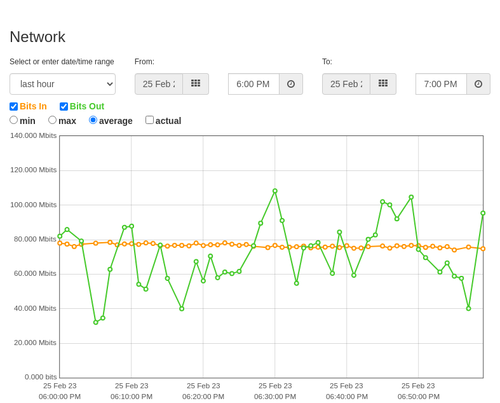The image size is (500, 403).
Task: Click the 0.000 bits axis label
Action: click(x=41, y=377)
